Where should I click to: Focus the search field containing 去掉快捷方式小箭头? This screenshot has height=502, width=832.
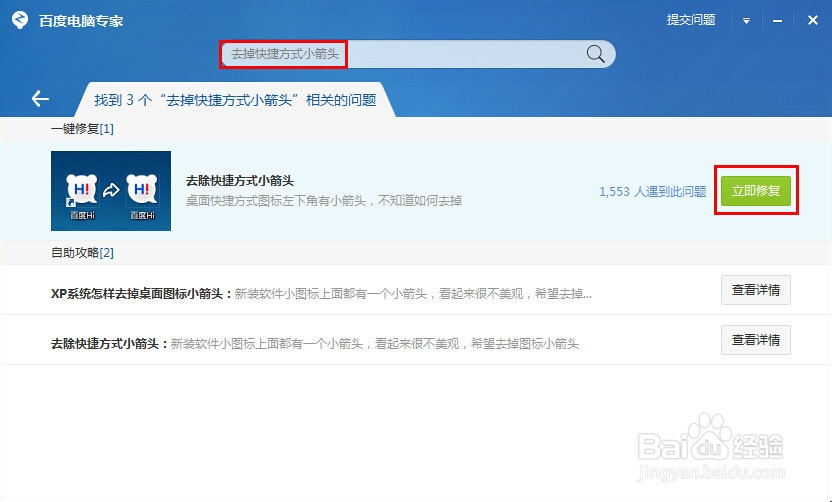418,54
